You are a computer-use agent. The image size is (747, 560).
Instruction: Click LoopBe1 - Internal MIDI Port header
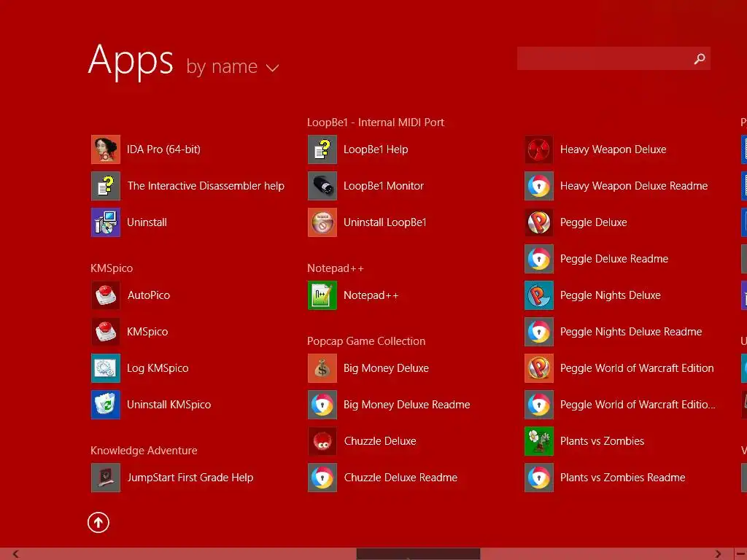pyautogui.click(x=376, y=122)
